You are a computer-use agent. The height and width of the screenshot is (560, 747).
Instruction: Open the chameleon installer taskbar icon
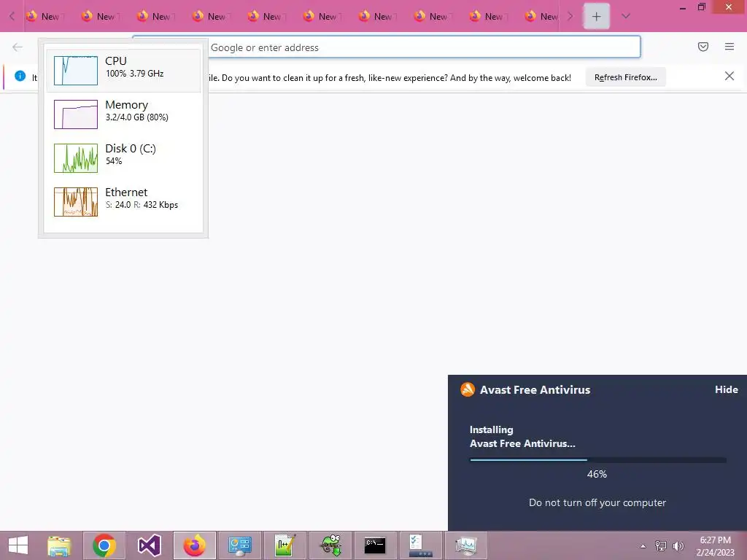[330, 545]
